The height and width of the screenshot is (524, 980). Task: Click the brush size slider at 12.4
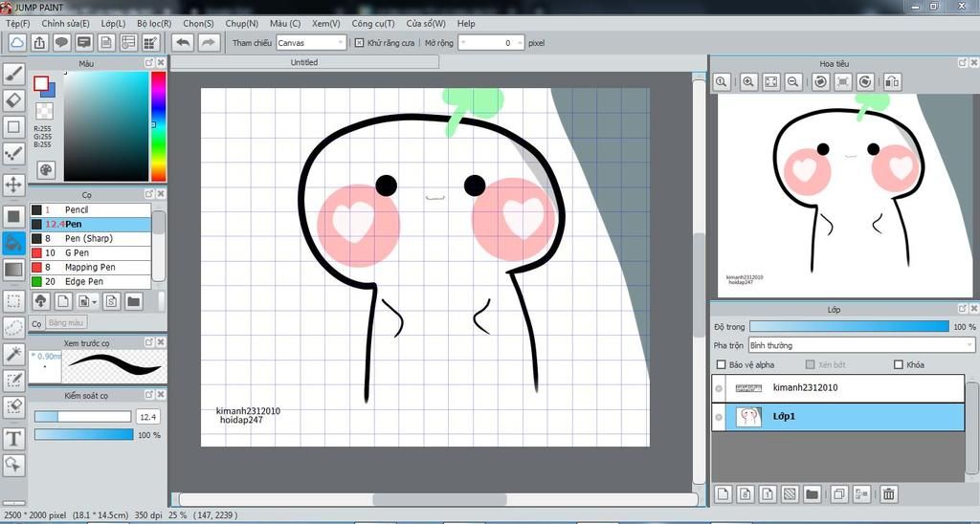82,417
